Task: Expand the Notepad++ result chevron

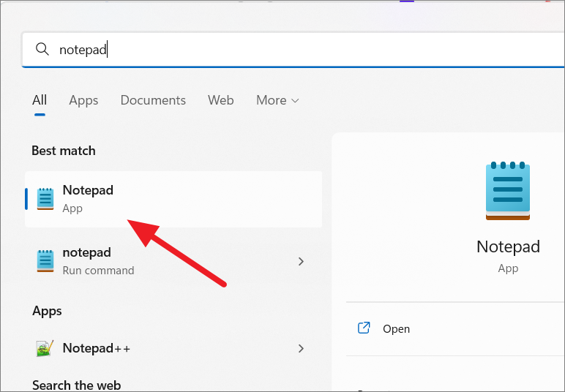Action: 302,348
